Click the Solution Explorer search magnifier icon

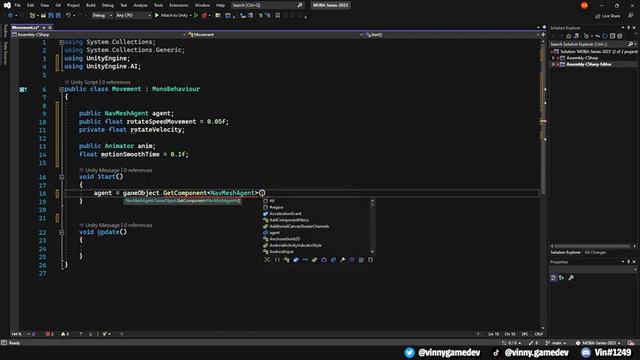pyautogui.click(x=630, y=44)
